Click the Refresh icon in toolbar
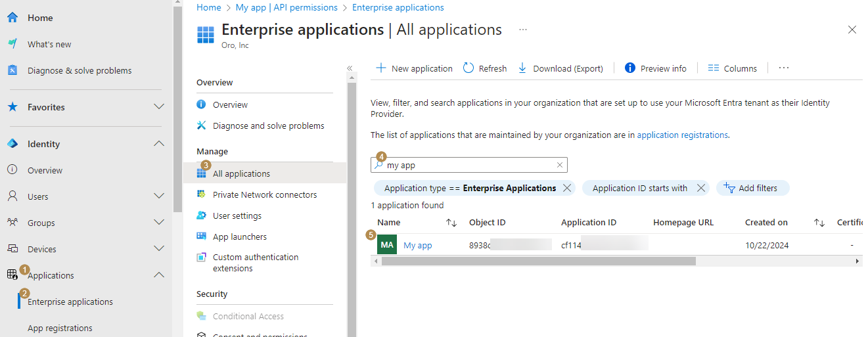Image resolution: width=868 pixels, height=337 pixels. click(468, 68)
